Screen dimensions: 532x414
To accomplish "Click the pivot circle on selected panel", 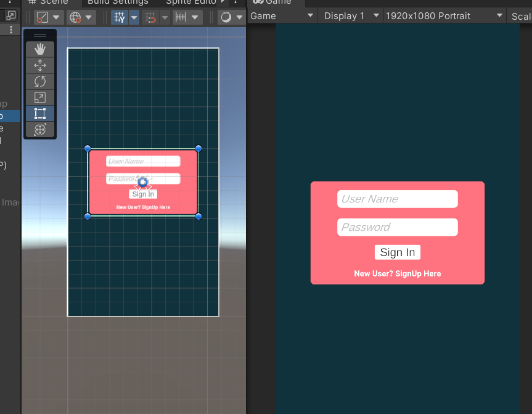I will (x=143, y=183).
